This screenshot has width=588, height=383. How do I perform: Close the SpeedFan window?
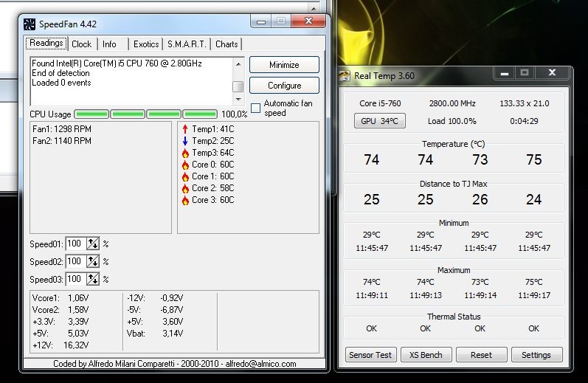point(308,21)
